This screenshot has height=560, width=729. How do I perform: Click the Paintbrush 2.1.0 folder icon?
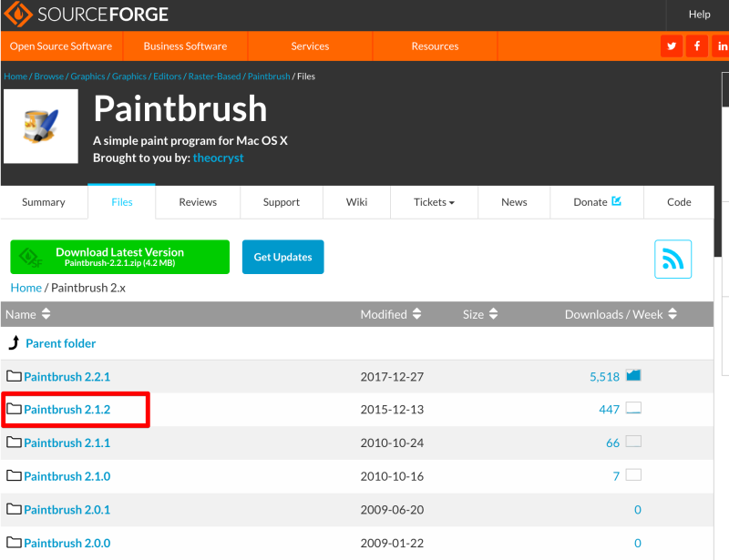pyautogui.click(x=14, y=476)
